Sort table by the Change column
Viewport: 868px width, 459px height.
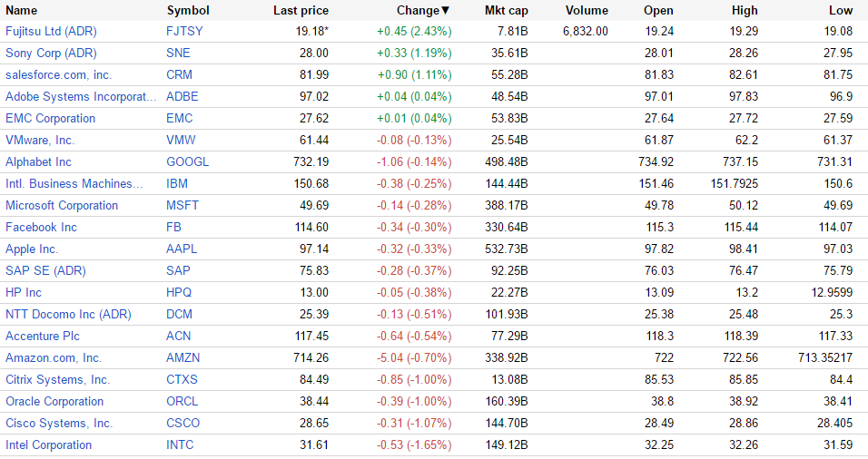coord(422,11)
